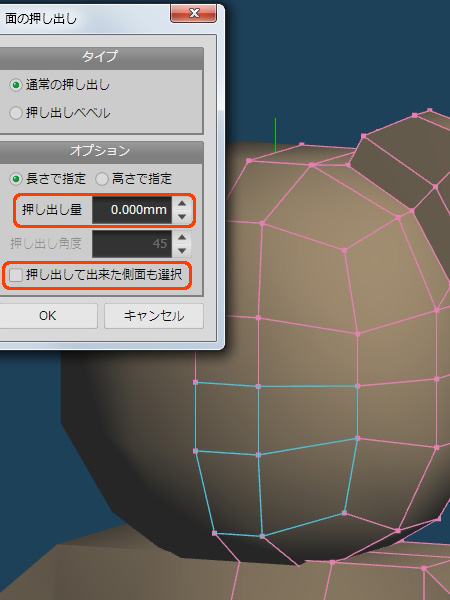The image size is (450, 600).
Task: Choose the 押し出しベベル type option
Action: (16, 113)
